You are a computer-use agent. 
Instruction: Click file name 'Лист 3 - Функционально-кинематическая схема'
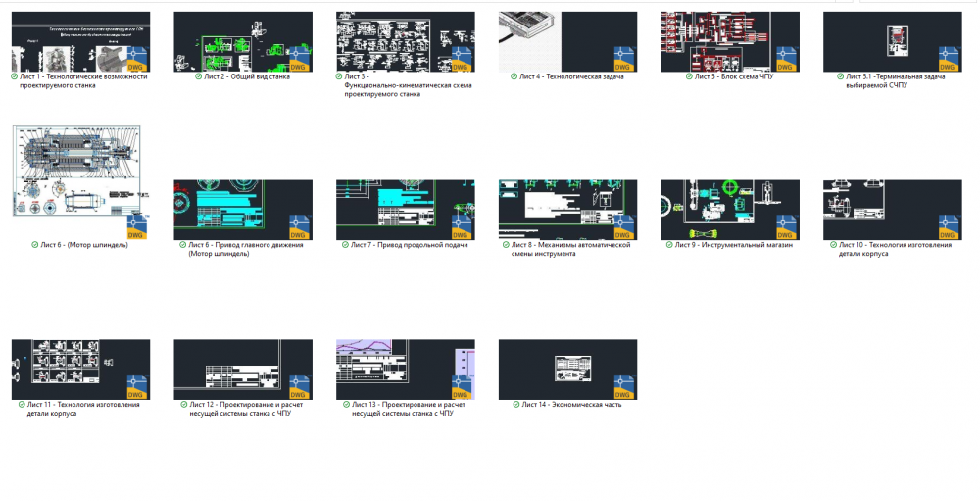pyautogui.click(x=408, y=85)
